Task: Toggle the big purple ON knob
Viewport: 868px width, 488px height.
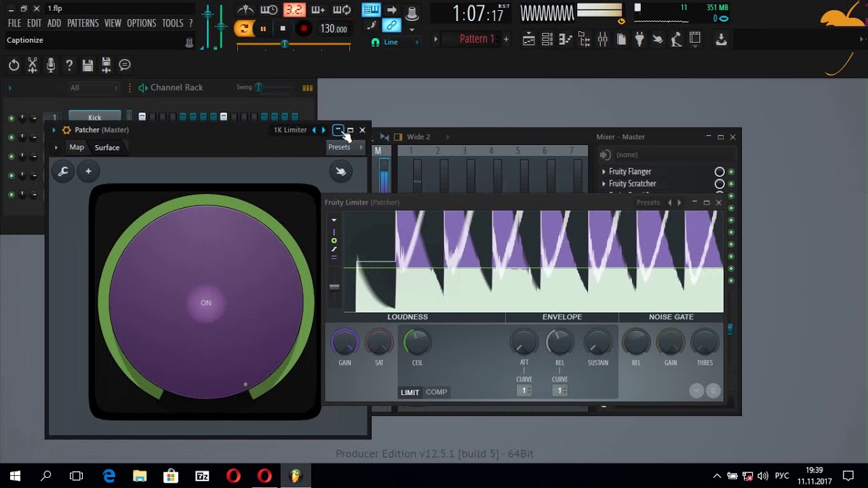Action: [206, 302]
